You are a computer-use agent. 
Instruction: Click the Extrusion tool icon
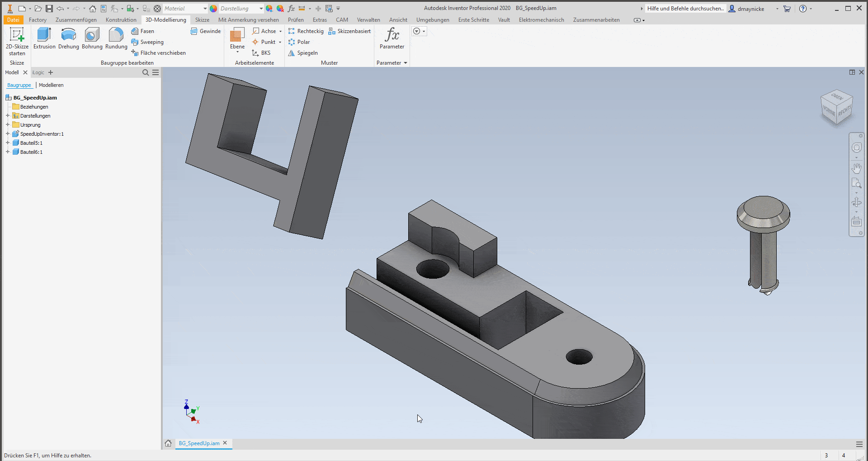[44, 35]
